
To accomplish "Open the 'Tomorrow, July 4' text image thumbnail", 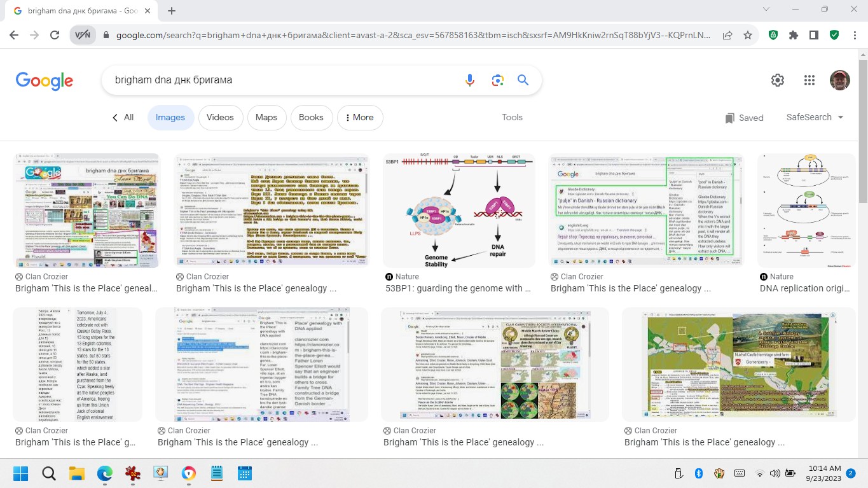I will pos(76,365).
